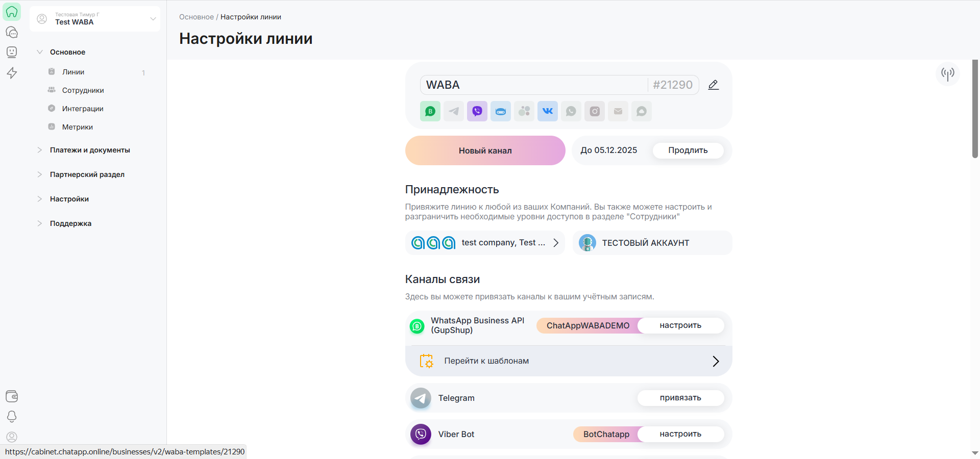Open Сотрудники in the sidebar menu
Image resolution: width=980 pixels, height=459 pixels.
click(x=83, y=90)
